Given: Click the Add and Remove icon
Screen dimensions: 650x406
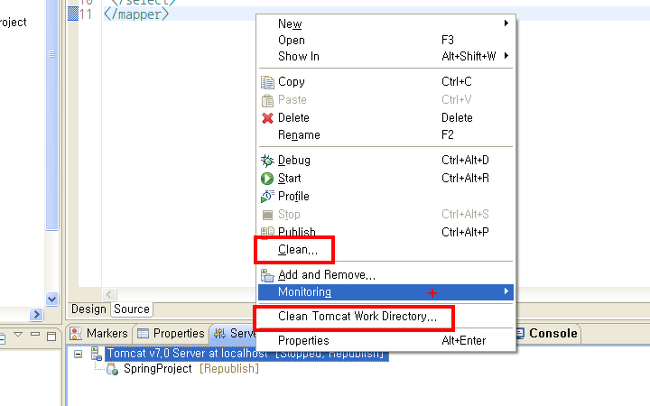Looking at the screenshot, I should pyautogui.click(x=267, y=275).
